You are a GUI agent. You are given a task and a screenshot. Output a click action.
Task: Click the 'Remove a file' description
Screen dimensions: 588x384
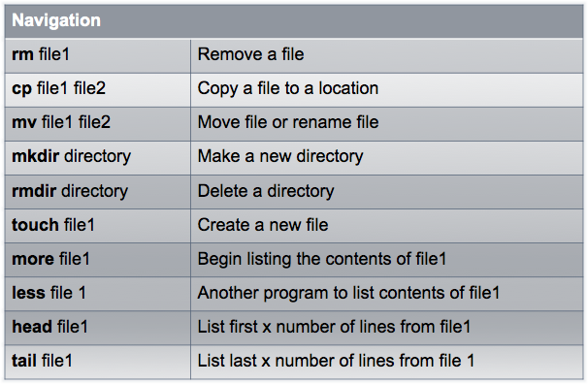251,54
